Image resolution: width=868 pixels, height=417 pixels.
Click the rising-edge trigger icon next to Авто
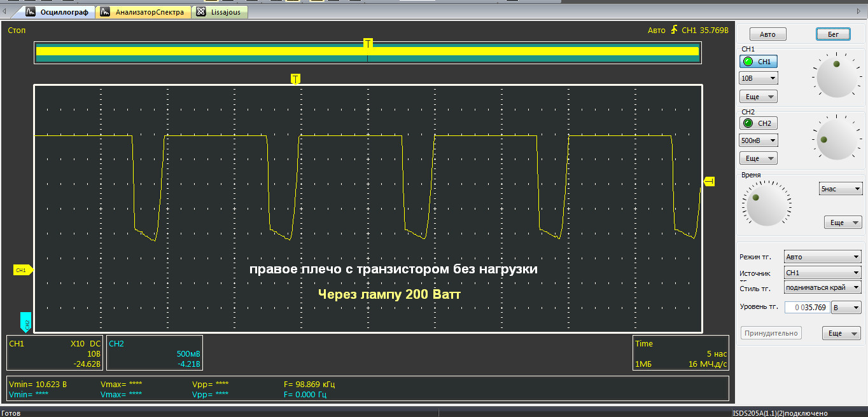point(673,31)
